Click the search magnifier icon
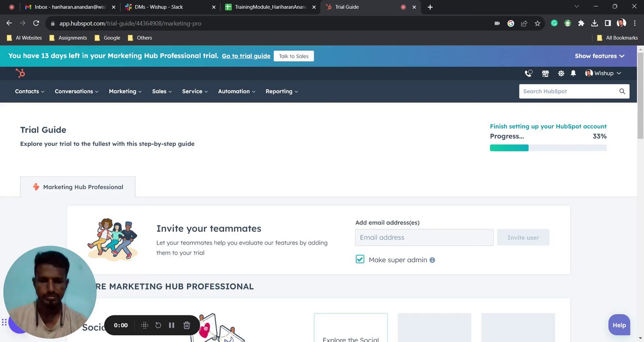The image size is (644, 342). [x=622, y=91]
